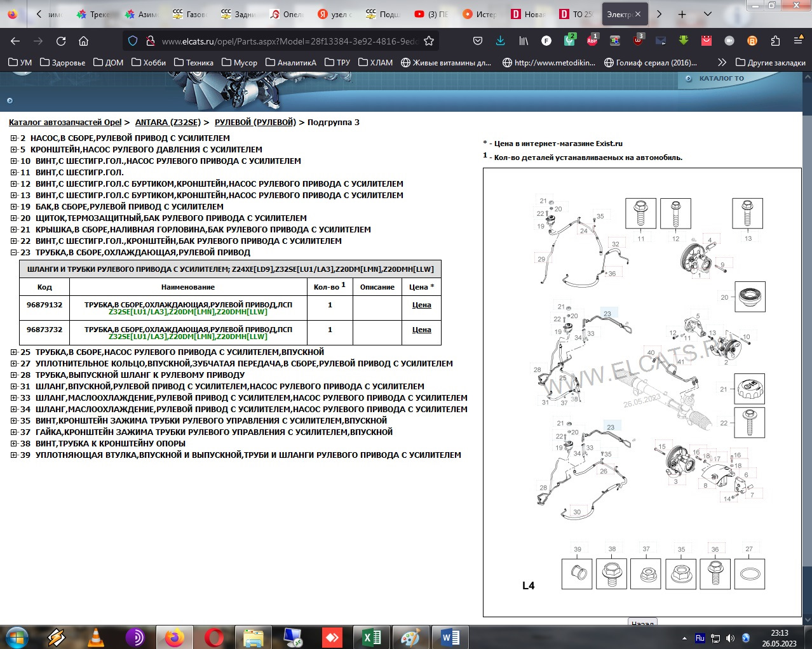Open Opera browser from the taskbar
The width and height of the screenshot is (812, 649).
214,637
